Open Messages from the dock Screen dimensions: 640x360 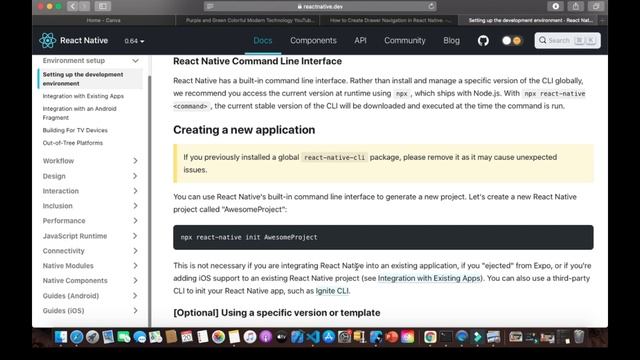click(140, 337)
